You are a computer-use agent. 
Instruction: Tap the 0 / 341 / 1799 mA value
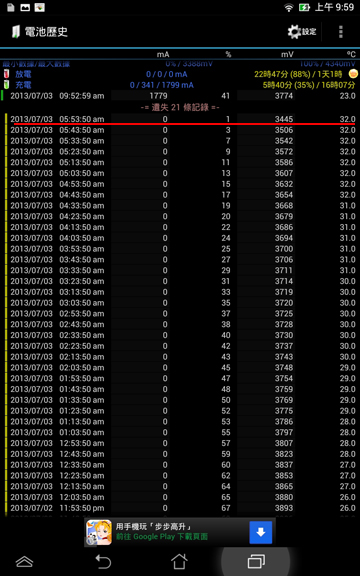click(x=162, y=85)
